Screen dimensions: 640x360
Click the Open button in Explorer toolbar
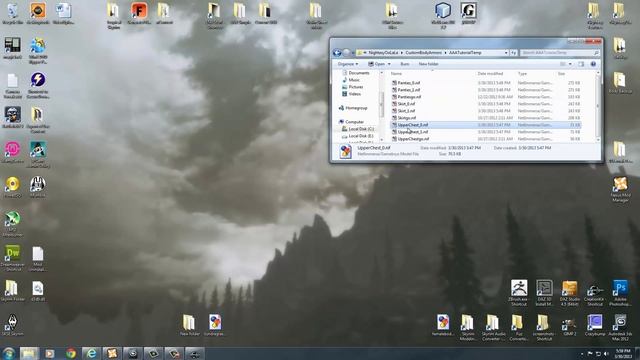376,64
